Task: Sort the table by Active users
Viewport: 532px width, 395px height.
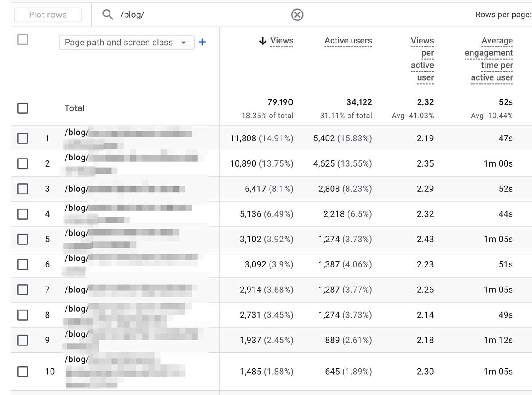Action: pyautogui.click(x=348, y=40)
